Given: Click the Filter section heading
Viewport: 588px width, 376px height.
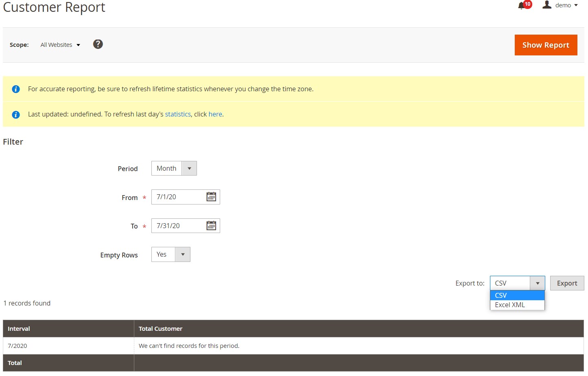Looking at the screenshot, I should [x=13, y=142].
